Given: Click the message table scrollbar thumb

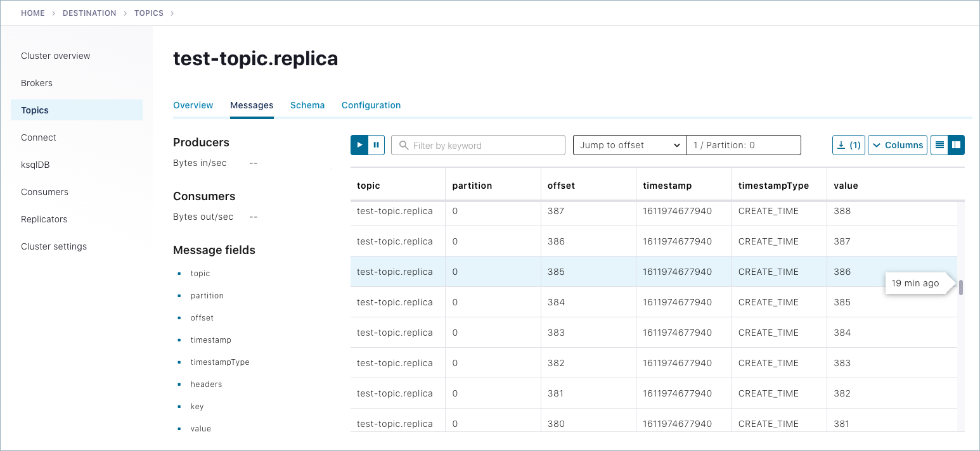Looking at the screenshot, I should (961, 288).
